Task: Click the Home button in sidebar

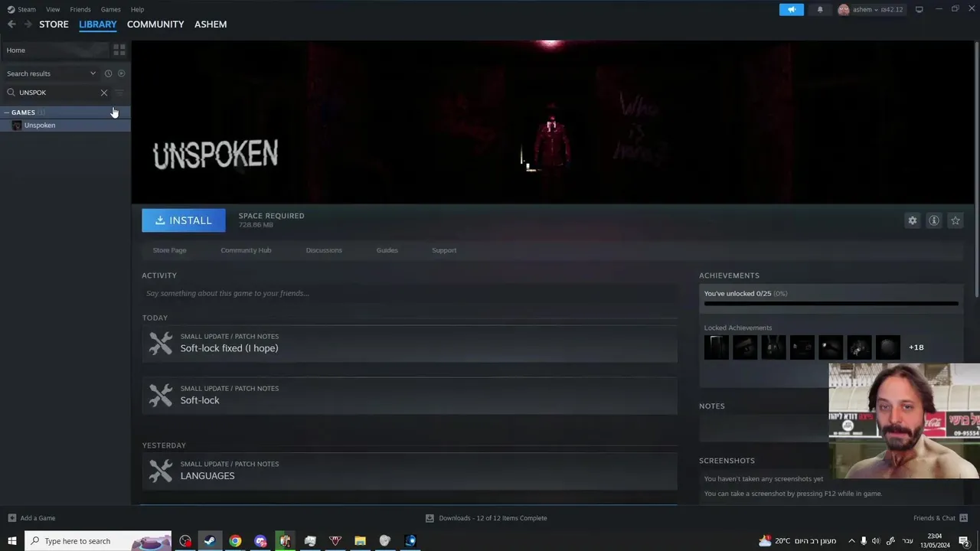Action: pyautogui.click(x=54, y=51)
